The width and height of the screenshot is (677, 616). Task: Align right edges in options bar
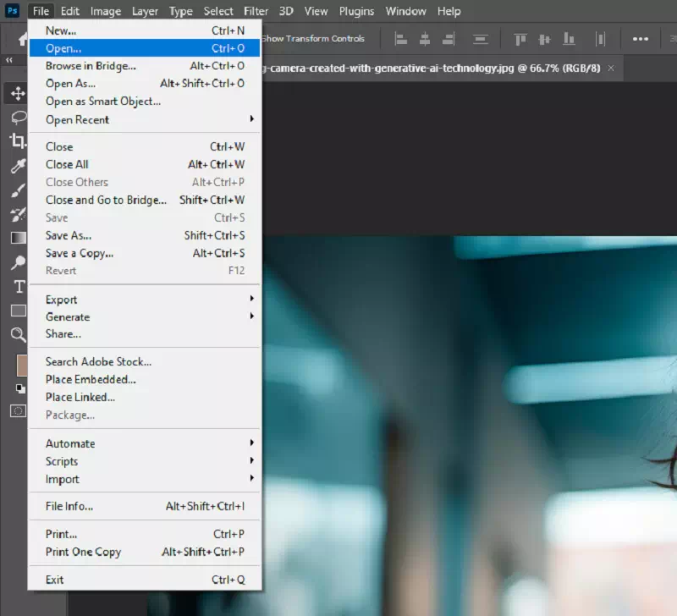[449, 39]
